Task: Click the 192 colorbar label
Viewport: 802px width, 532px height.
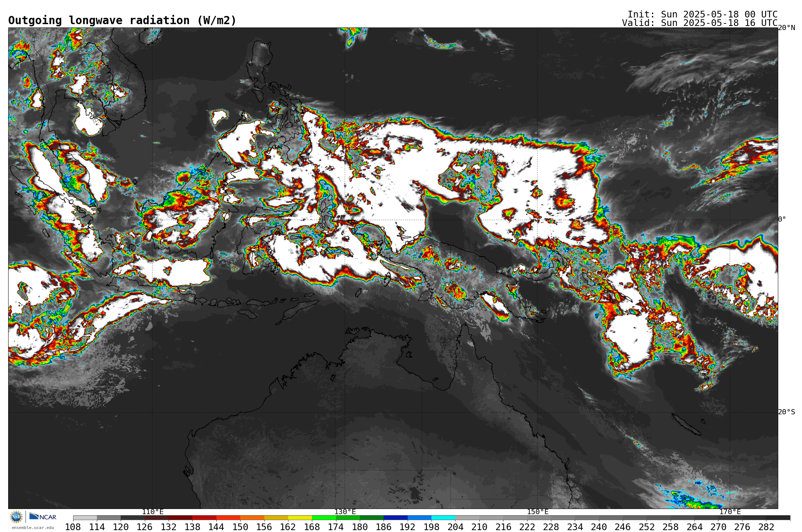Action: [x=408, y=527]
